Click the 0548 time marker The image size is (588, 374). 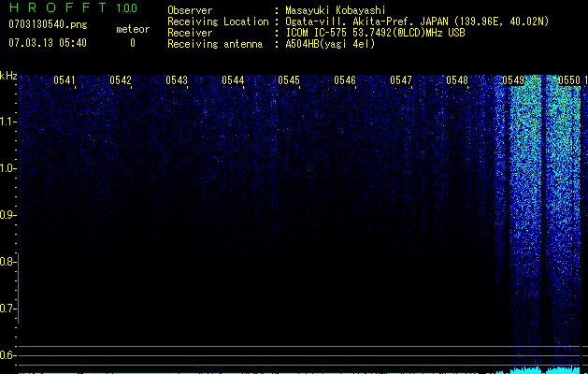pos(457,80)
